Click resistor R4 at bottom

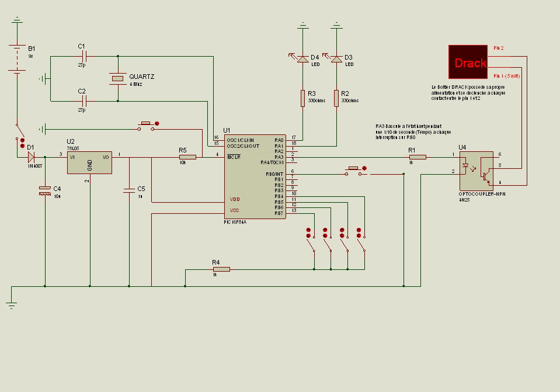[221, 269]
